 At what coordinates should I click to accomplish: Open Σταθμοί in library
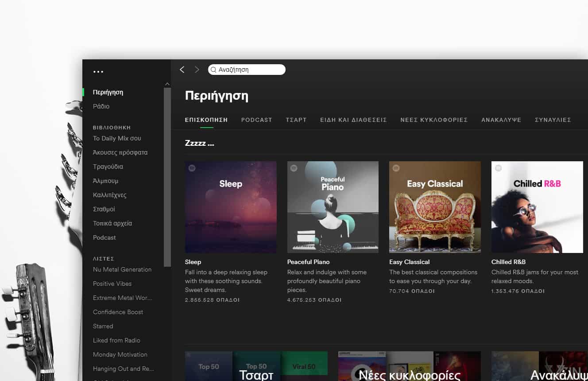pyautogui.click(x=104, y=209)
